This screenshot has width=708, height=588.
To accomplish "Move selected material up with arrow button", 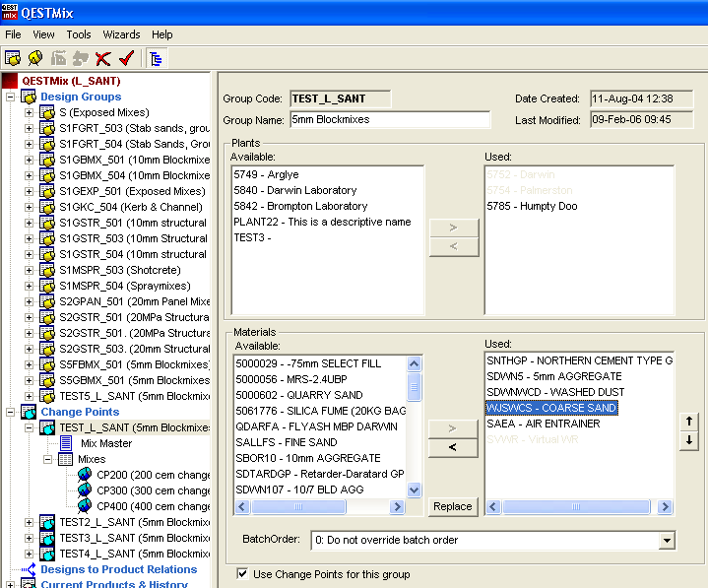I will point(689,422).
